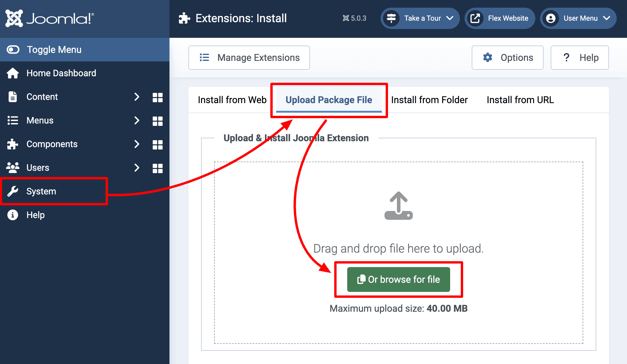Image resolution: width=627 pixels, height=364 pixels.
Task: Open the Home Dashboard house icon
Action: coord(13,73)
